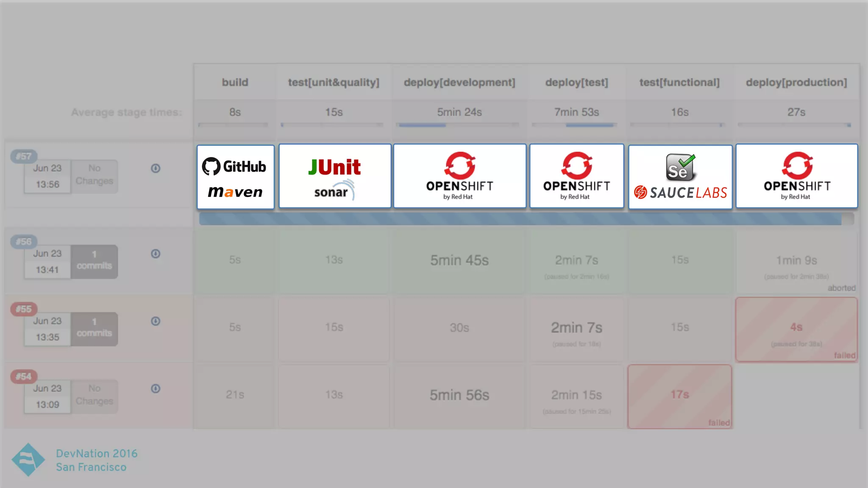
Task: Select the test[functional] stage column header
Action: [x=679, y=82]
